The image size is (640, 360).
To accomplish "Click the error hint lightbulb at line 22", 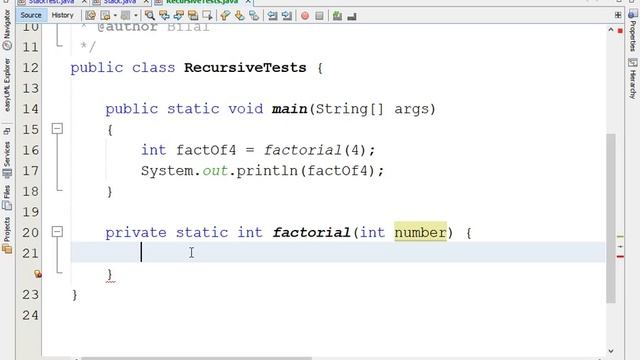I will click(38, 274).
